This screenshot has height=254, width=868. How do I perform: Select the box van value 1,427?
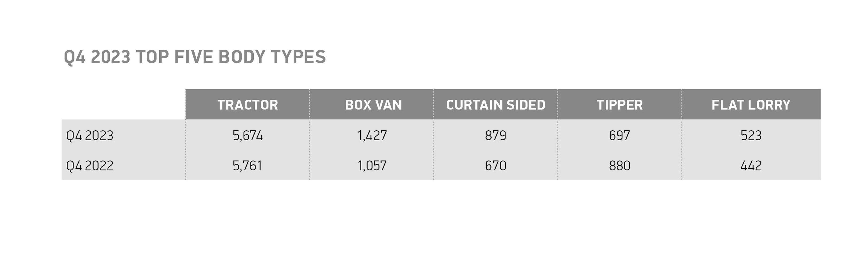[x=372, y=136]
